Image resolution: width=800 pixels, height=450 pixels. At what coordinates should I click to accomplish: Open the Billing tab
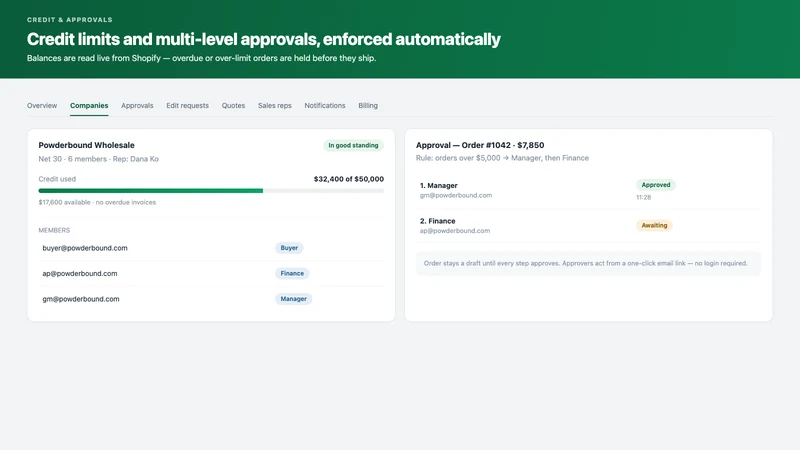click(368, 106)
